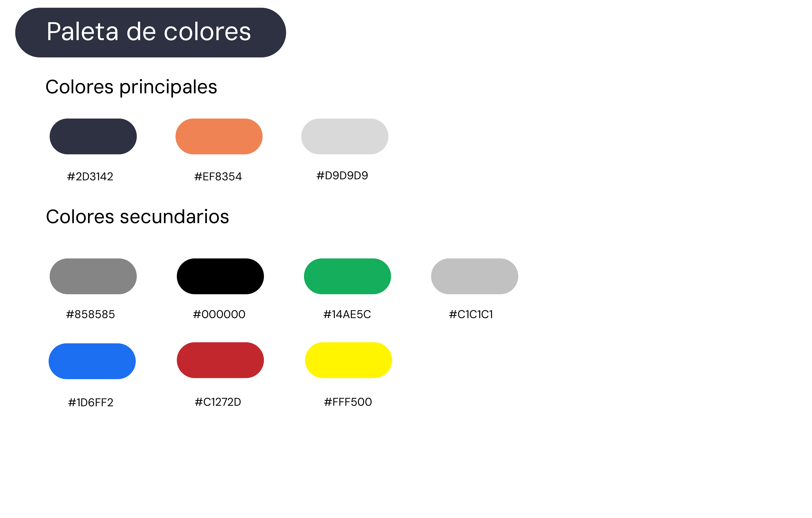Click the "Paleta de colores" title banner
This screenshot has width=812, height=518.
coord(150,32)
